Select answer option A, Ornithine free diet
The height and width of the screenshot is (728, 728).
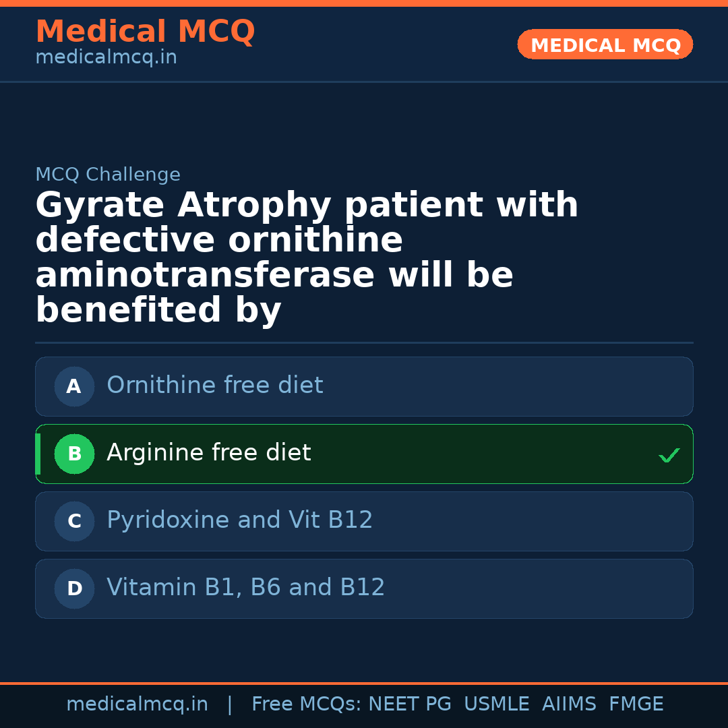click(x=364, y=386)
